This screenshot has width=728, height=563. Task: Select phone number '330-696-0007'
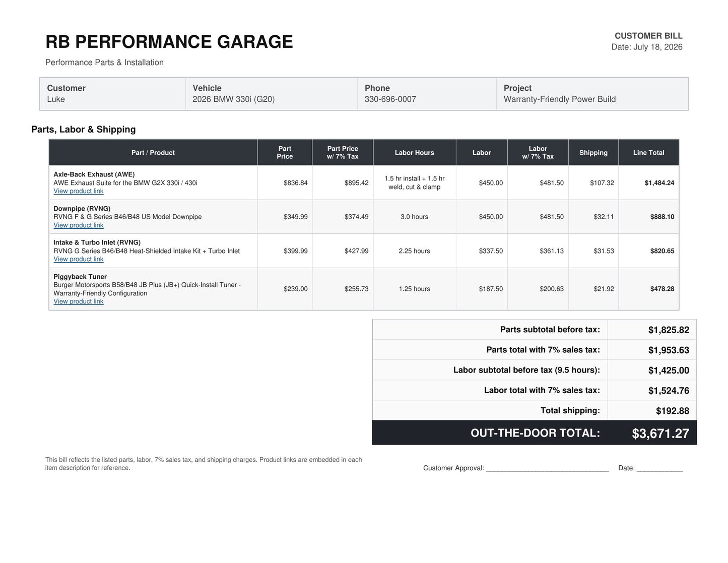click(x=390, y=99)
